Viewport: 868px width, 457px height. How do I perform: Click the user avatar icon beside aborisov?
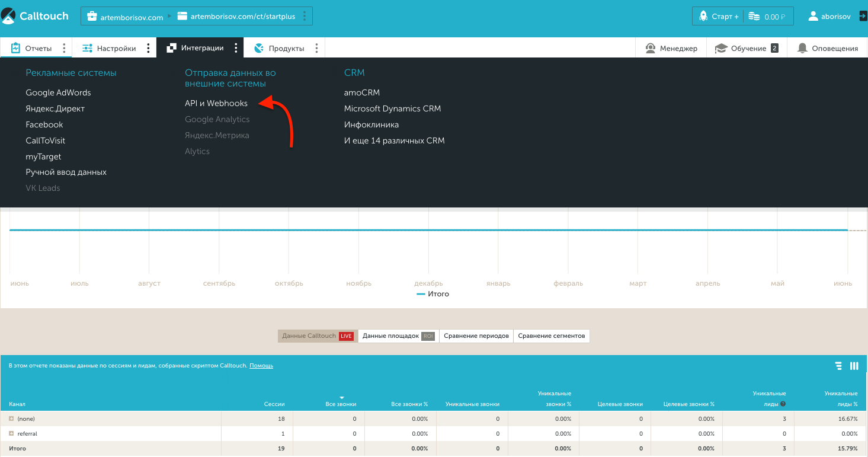(x=813, y=17)
